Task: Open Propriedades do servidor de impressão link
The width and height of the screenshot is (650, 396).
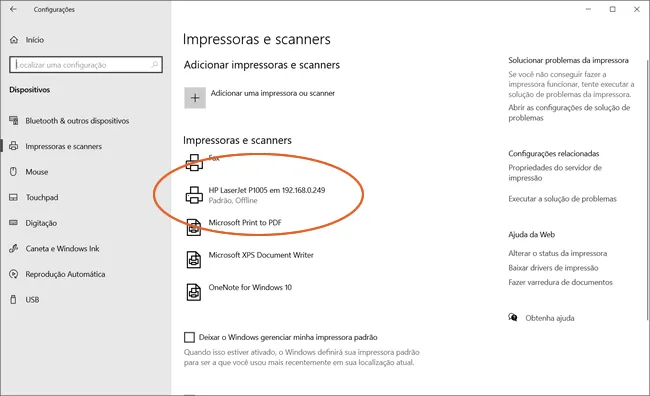Action: click(555, 173)
